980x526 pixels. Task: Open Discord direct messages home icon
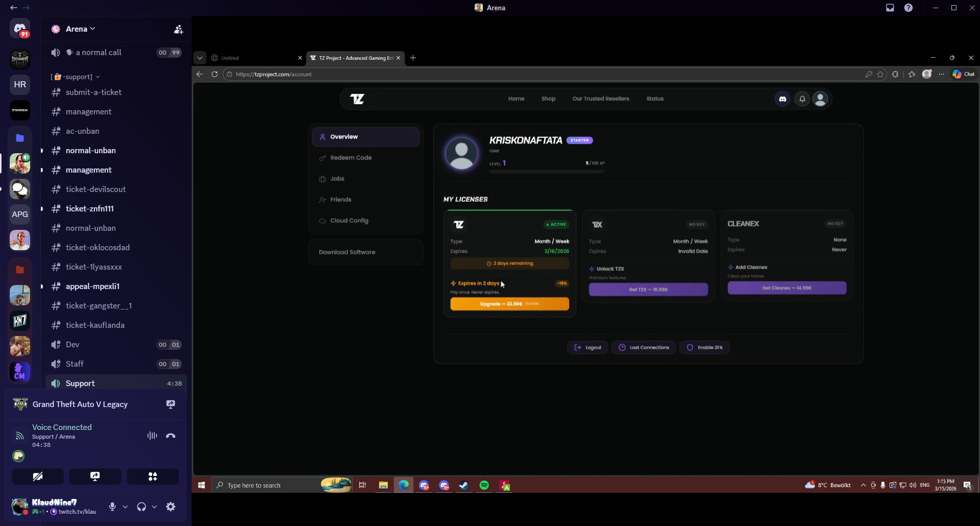20,28
